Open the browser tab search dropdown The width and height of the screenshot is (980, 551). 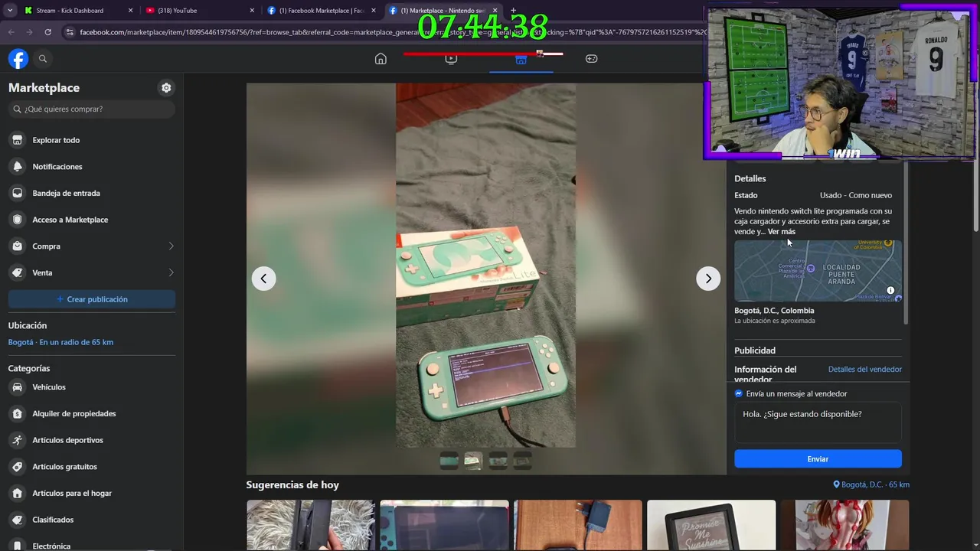[10, 11]
